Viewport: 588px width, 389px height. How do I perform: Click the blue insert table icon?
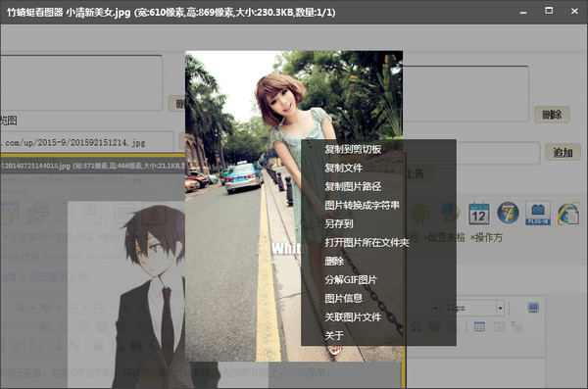[479, 326]
